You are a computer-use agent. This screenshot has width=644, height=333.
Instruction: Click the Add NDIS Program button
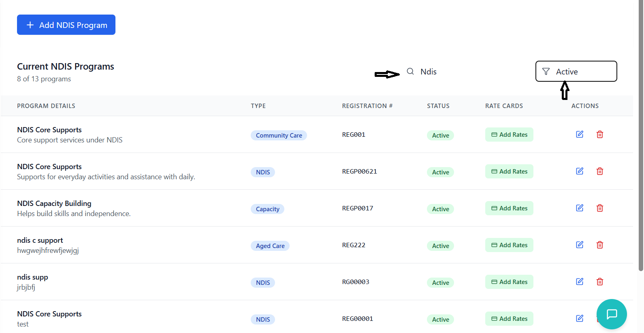tap(66, 25)
